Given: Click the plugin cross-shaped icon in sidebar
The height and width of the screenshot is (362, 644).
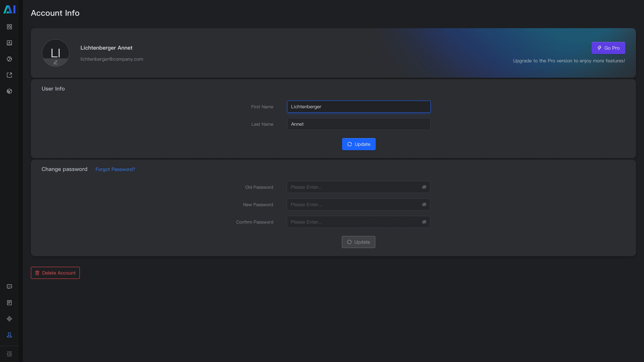Looking at the screenshot, I should pyautogui.click(x=9, y=319).
